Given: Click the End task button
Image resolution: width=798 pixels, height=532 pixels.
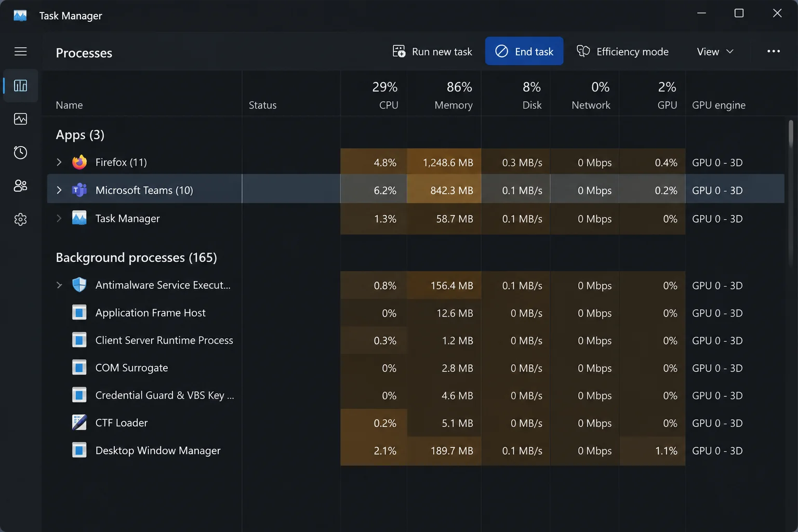Looking at the screenshot, I should [524, 51].
